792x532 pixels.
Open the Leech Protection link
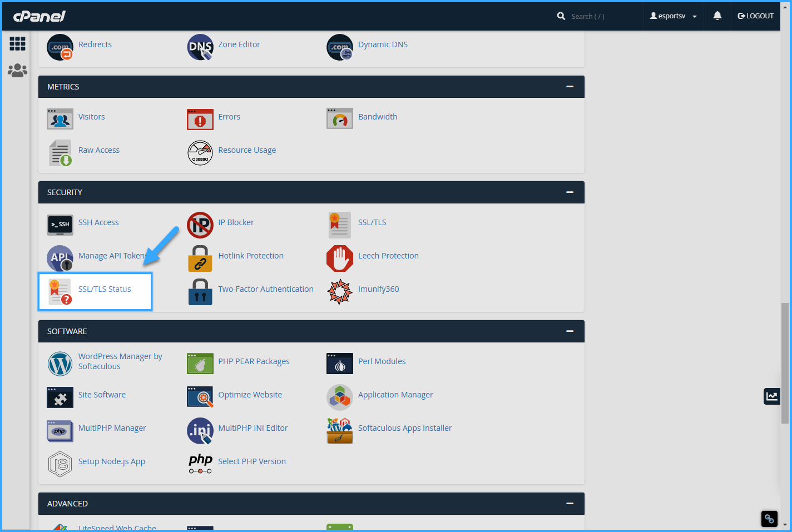388,256
